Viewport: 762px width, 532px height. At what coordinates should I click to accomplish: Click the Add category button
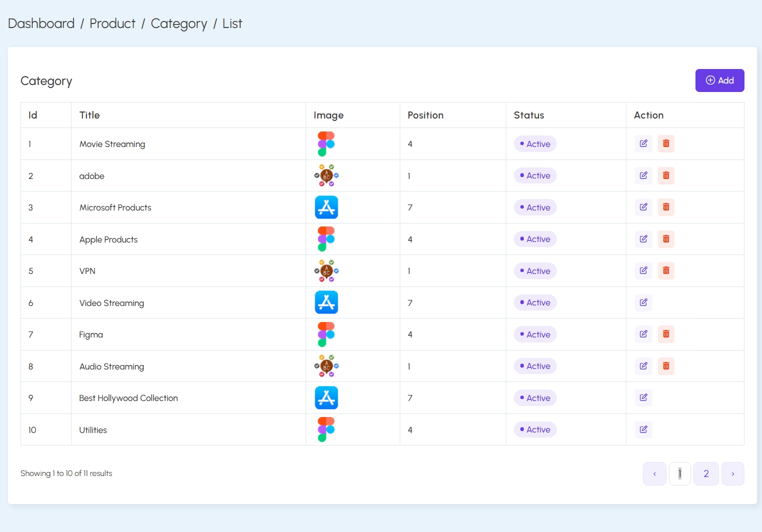tap(719, 80)
